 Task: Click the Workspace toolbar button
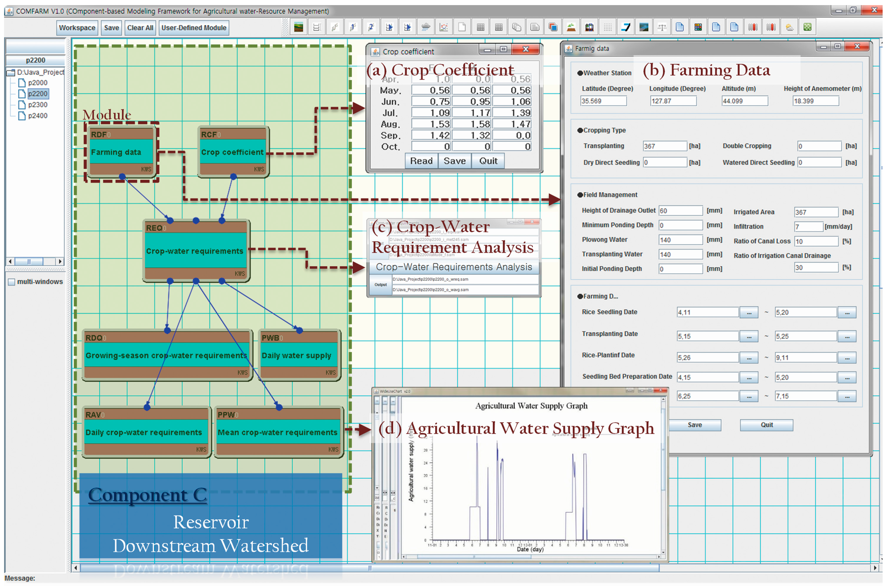(77, 28)
